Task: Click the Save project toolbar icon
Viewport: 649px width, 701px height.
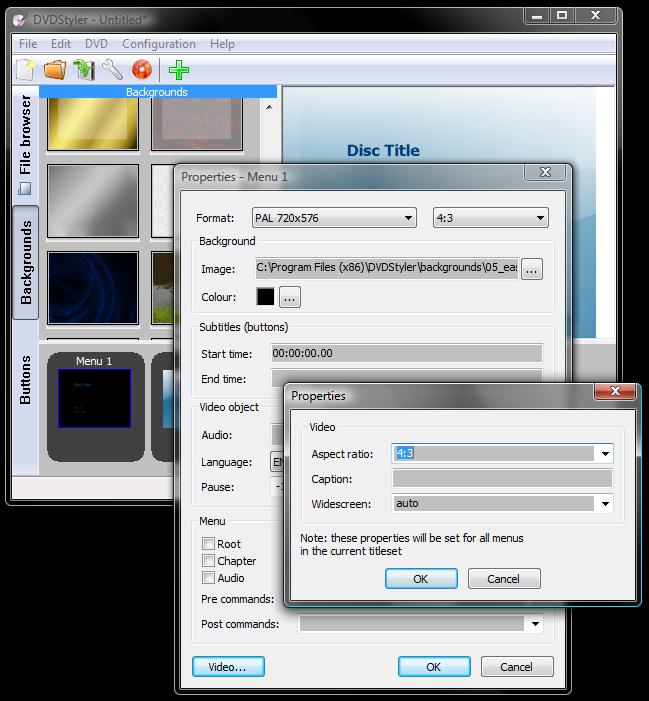Action: point(84,70)
